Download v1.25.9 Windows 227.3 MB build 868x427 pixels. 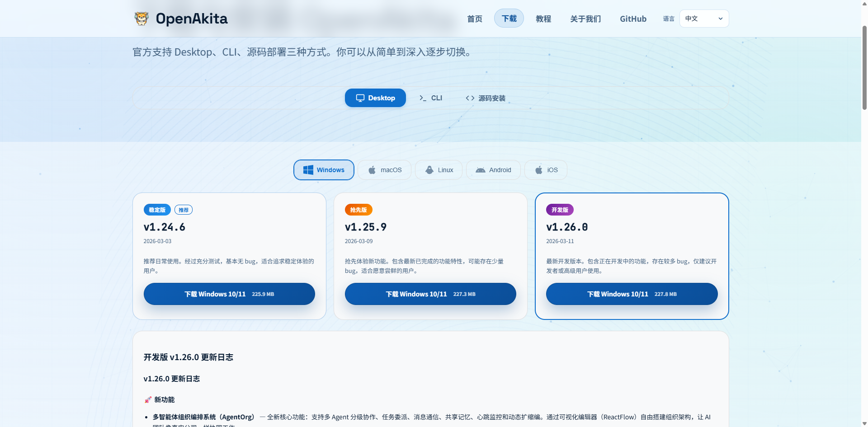coord(430,294)
